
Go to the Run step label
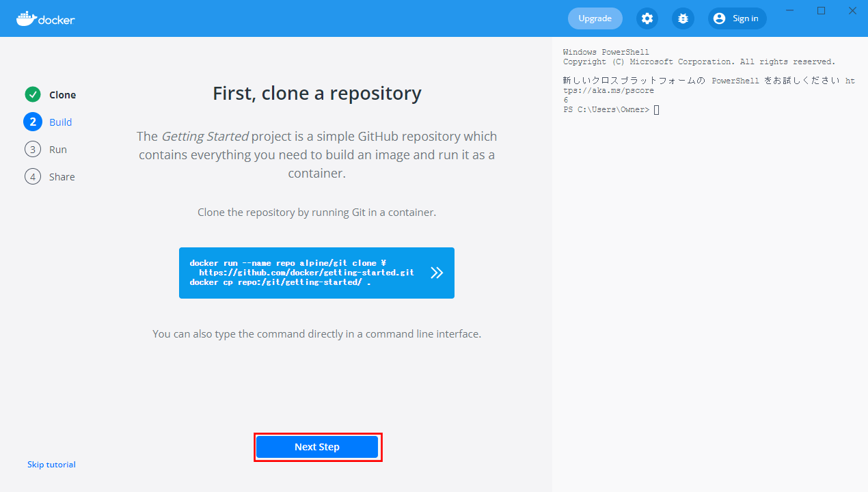(58, 150)
